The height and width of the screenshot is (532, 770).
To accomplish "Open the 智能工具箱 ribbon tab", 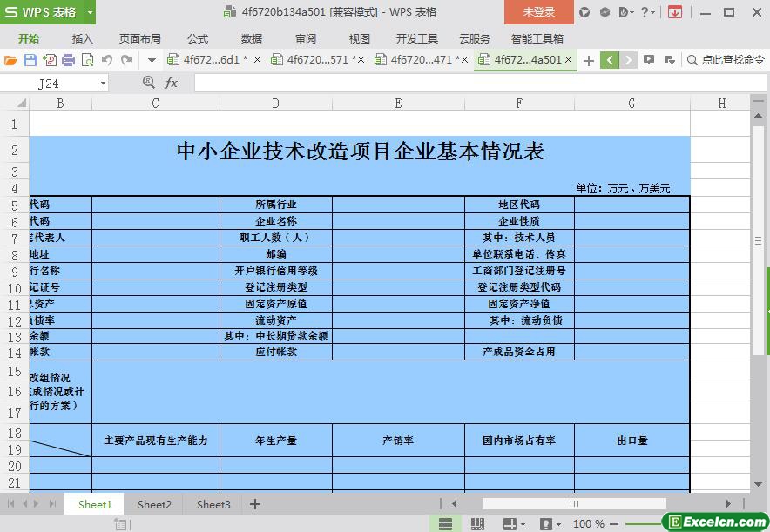I will pyautogui.click(x=537, y=39).
